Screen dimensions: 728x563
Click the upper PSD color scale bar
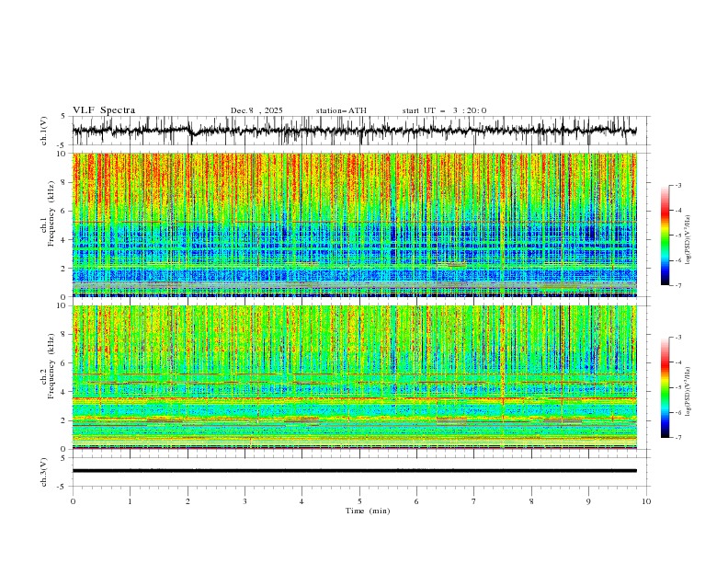point(665,236)
